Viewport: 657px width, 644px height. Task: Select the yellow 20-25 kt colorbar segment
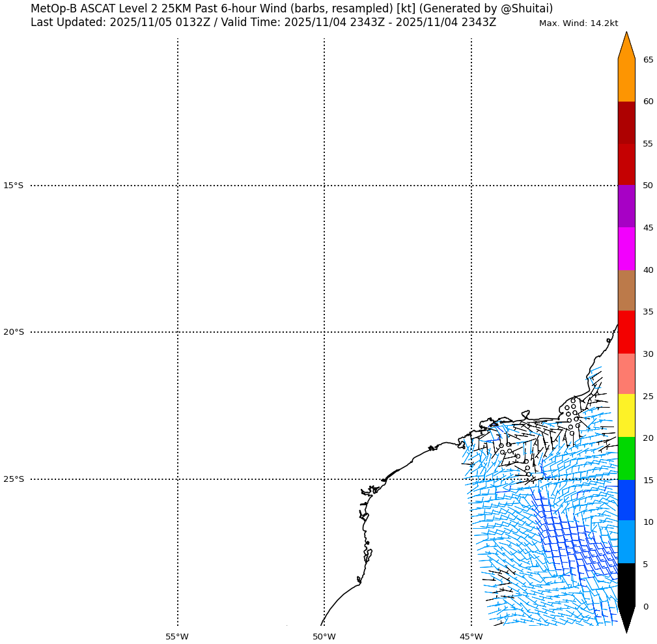tap(626, 415)
